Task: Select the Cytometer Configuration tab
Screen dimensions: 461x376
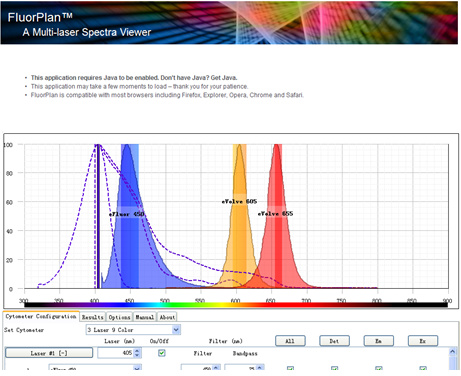Action: point(41,316)
